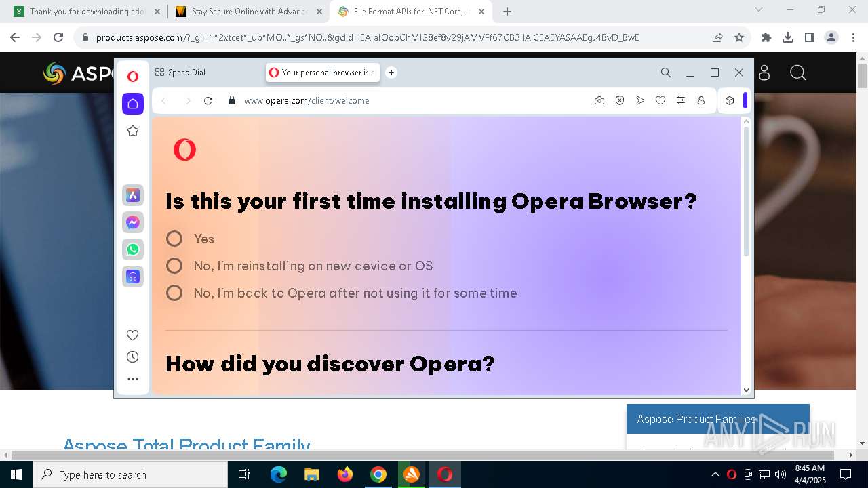Reload the Aspose page in Chrome

pos(58,38)
